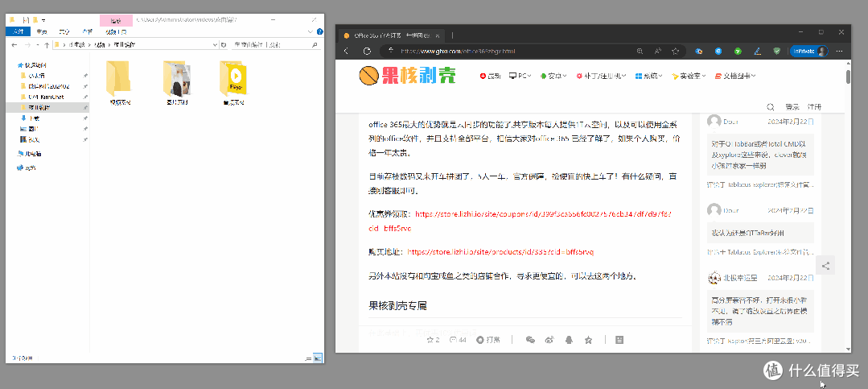Screen dimensions: 868x389
Task: Expand the PC menu on website
Action: tap(520, 76)
